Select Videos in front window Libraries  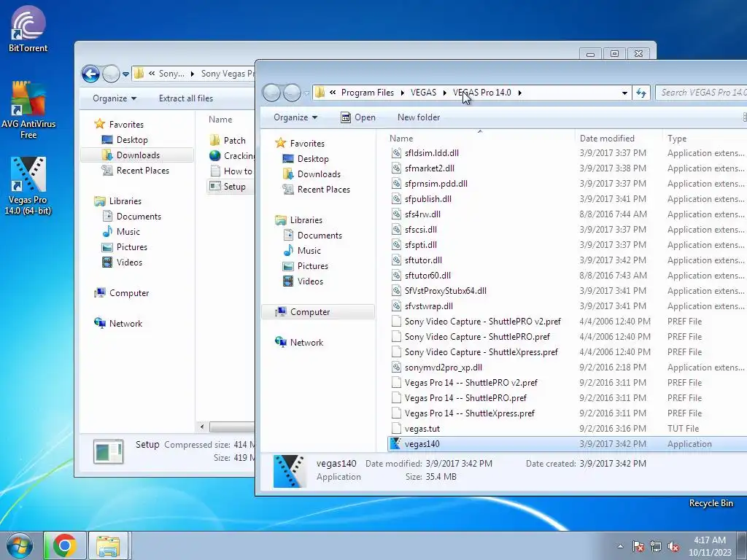[x=309, y=281]
